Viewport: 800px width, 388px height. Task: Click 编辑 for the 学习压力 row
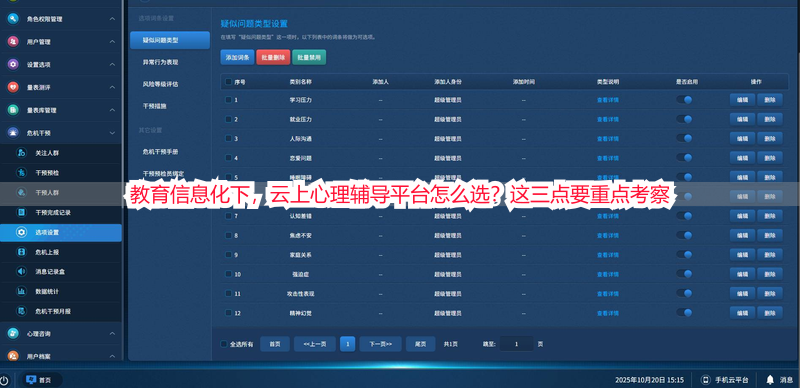coord(742,100)
